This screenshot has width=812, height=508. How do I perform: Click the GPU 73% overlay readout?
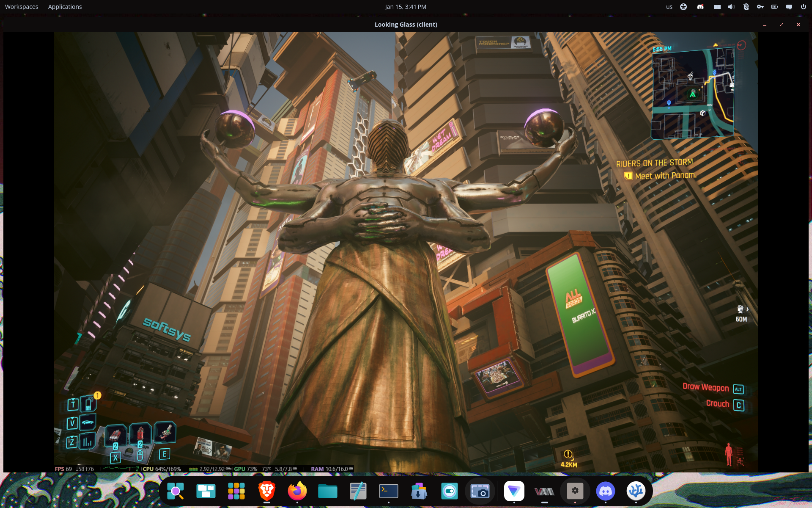246,469
